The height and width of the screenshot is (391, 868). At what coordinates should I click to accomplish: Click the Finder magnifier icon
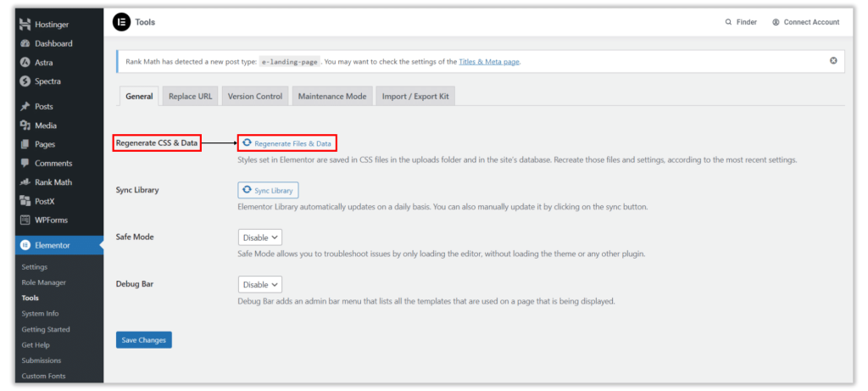tap(728, 22)
